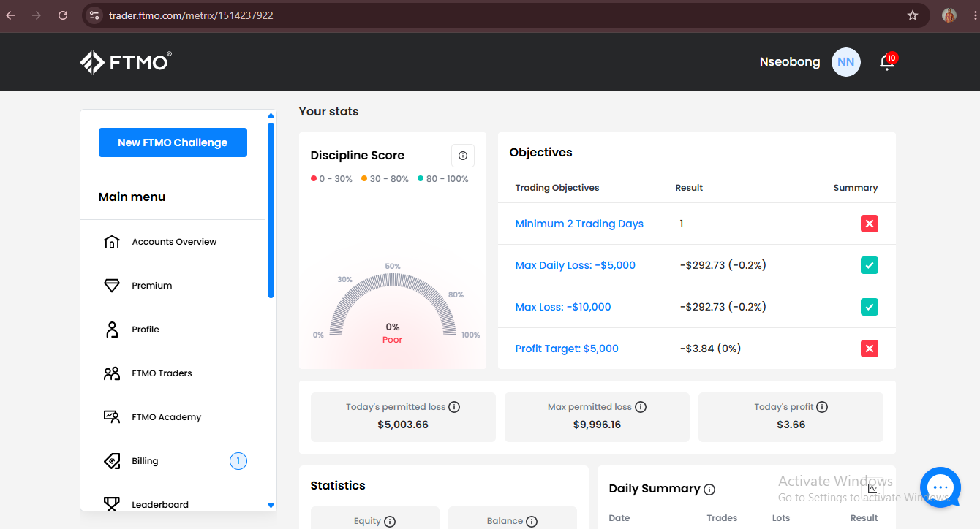Click info icon beside Today's permitted loss
Screen dimensions: 980x529
[x=454, y=407]
